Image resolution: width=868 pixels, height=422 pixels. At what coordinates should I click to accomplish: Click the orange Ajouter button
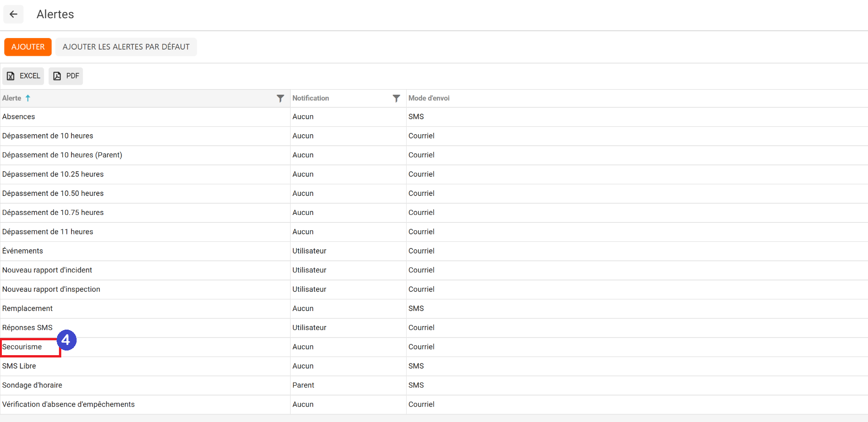28,47
